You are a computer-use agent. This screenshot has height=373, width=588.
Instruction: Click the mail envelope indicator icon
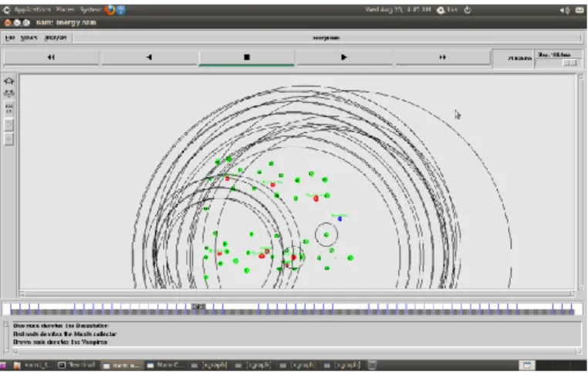click(x=580, y=10)
